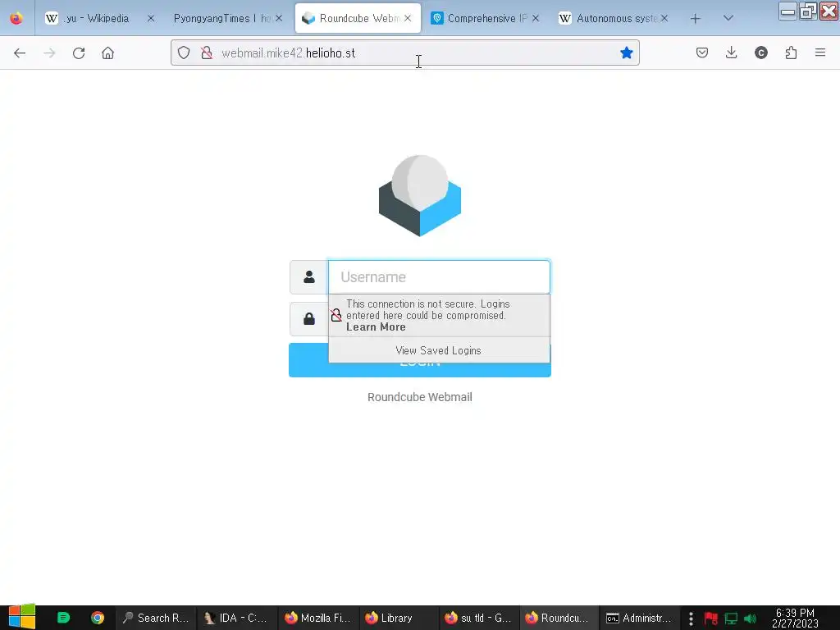This screenshot has height=630, width=840.
Task: Expand the list all tabs chevron
Action: click(x=728, y=18)
